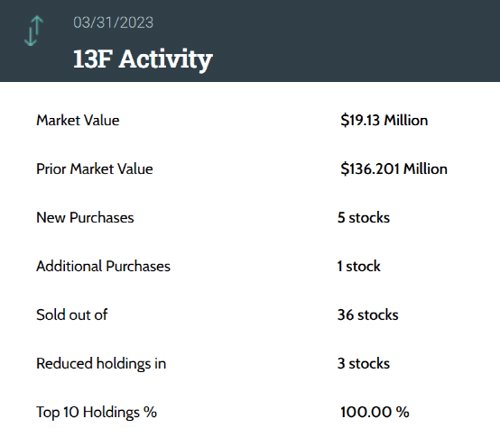500x428 pixels.
Task: Open the Reduced holdings in row
Action: click(x=250, y=364)
